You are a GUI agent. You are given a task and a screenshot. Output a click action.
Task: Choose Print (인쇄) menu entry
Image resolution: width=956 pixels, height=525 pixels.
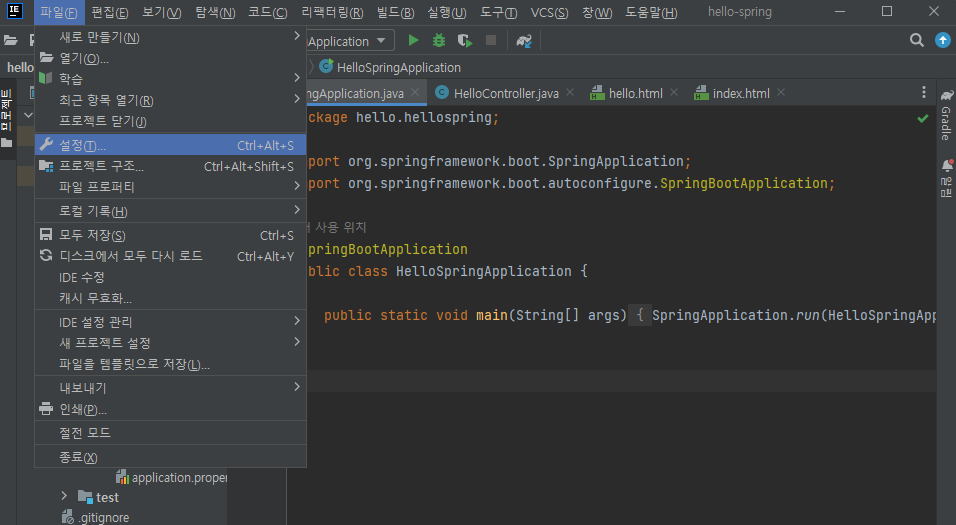[x=171, y=409]
